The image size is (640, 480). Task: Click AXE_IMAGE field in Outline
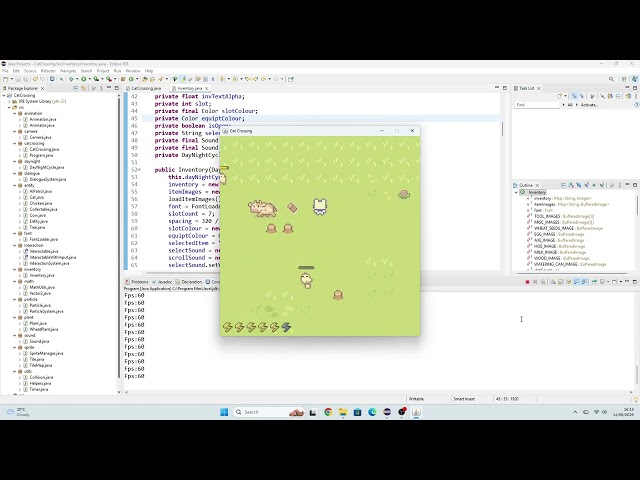pos(559,240)
